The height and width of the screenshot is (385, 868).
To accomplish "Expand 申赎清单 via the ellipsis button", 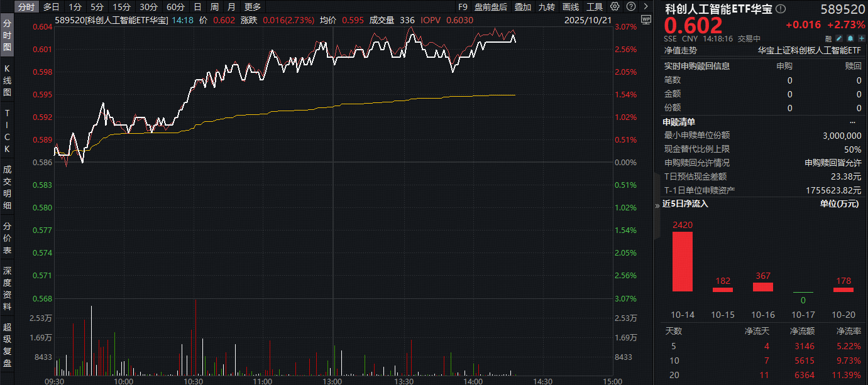I will (x=852, y=122).
